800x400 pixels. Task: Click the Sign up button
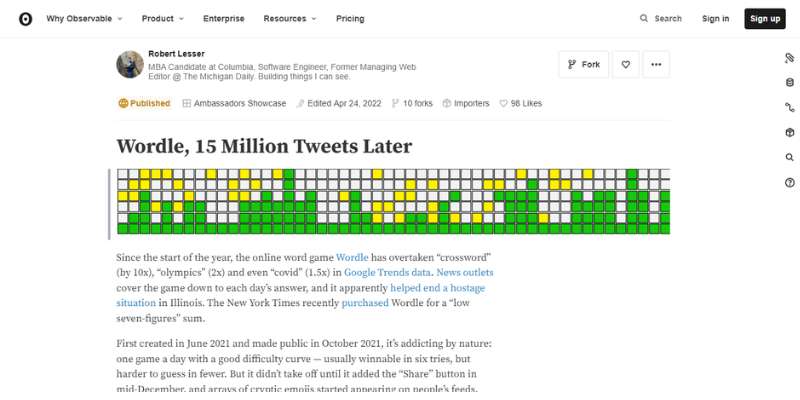765,19
